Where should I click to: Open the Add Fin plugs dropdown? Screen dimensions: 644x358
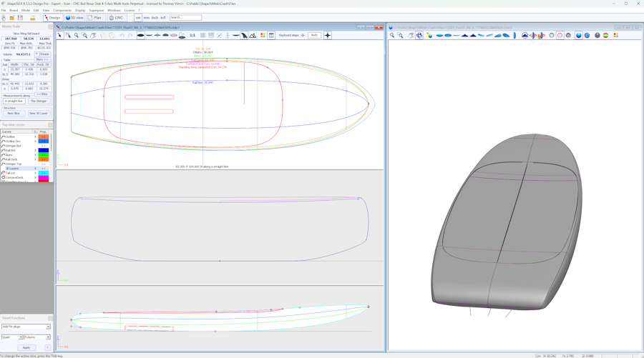(26, 327)
